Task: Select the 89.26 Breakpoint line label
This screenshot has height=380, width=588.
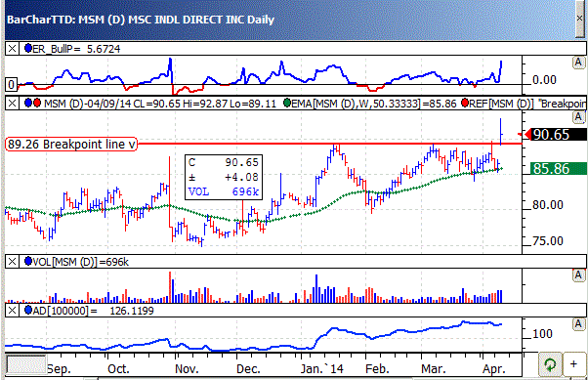Action: click(71, 144)
